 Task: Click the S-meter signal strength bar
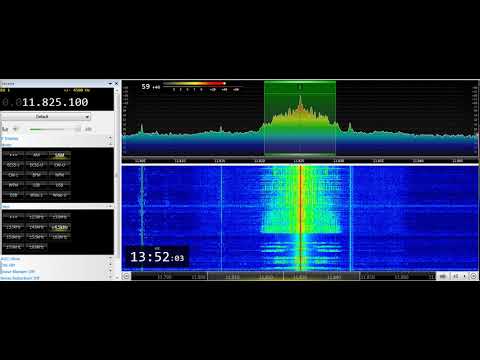194,83
